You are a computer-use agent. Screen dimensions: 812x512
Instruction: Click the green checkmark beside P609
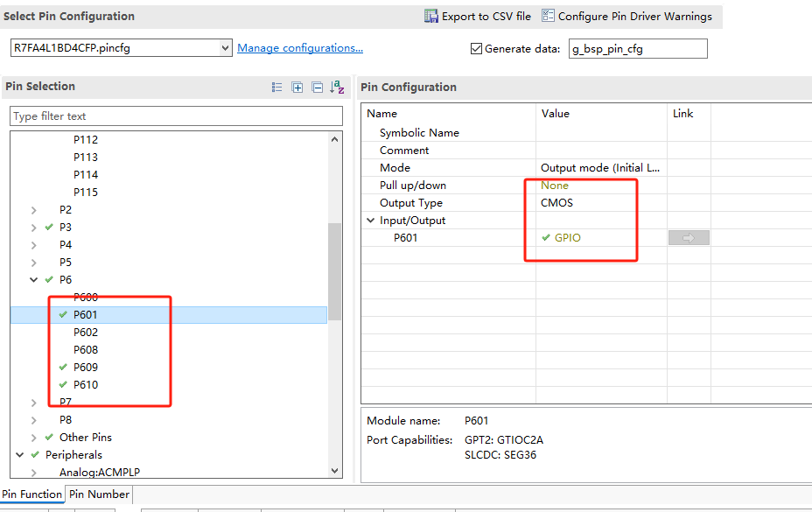pos(63,368)
